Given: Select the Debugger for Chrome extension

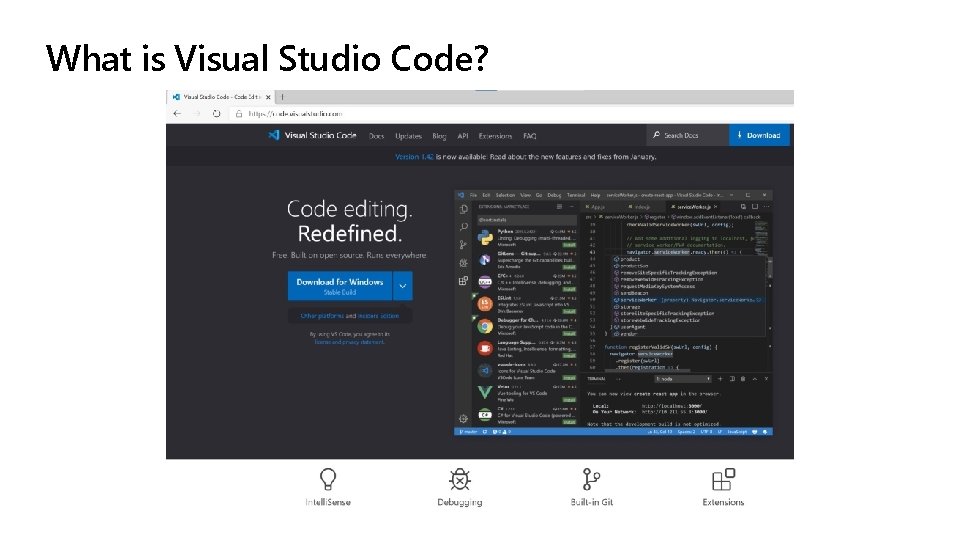Looking at the screenshot, I should click(527, 326).
